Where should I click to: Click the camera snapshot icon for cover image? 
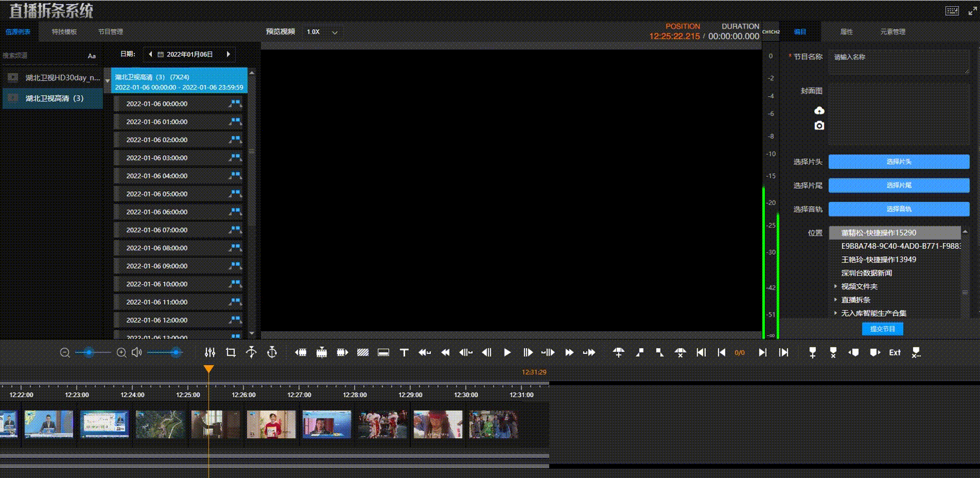819,125
